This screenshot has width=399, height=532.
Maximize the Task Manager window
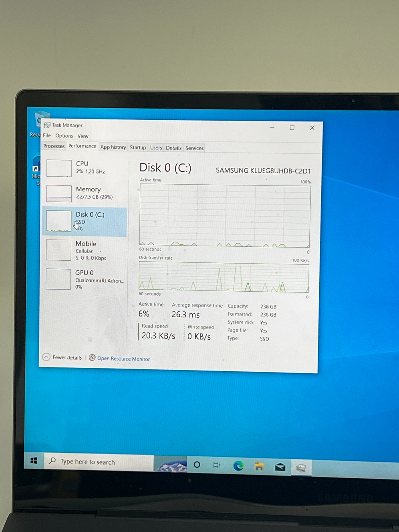(292, 127)
